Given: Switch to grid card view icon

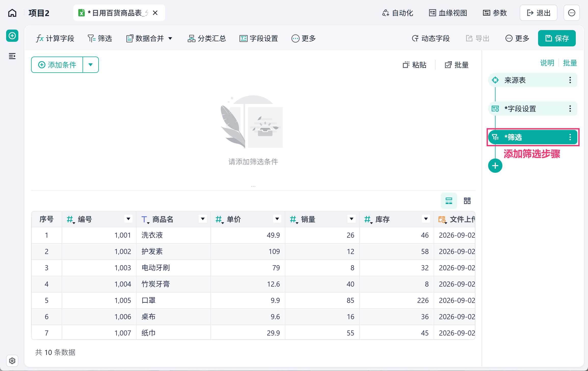Looking at the screenshot, I should tap(467, 201).
